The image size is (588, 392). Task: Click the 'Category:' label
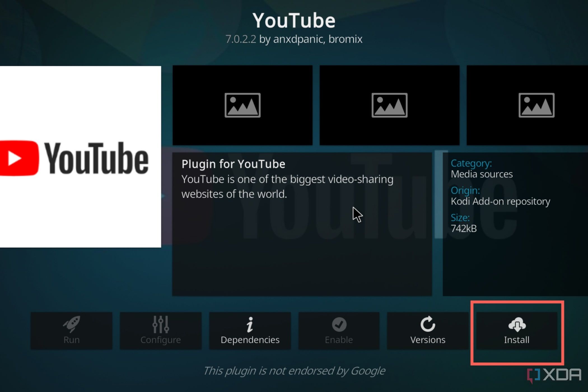(x=471, y=163)
